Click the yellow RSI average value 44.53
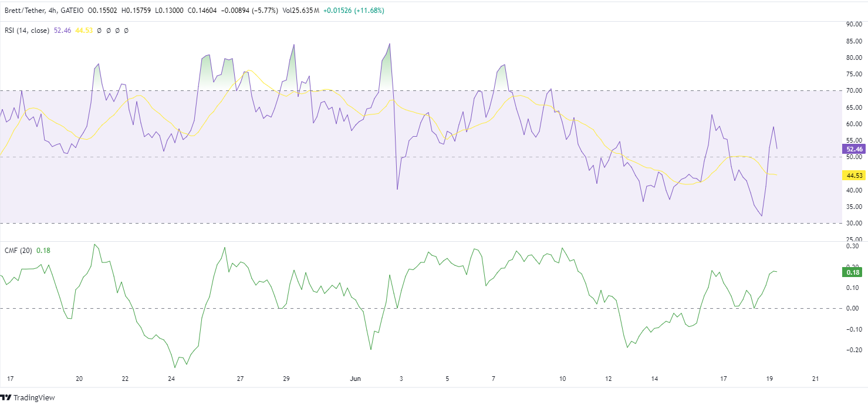868x405 pixels. coord(83,30)
